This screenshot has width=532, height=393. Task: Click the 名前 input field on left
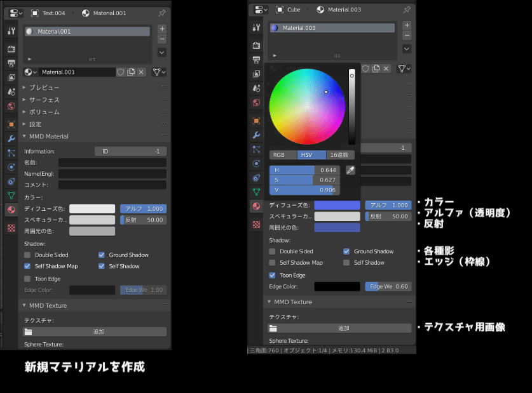113,163
